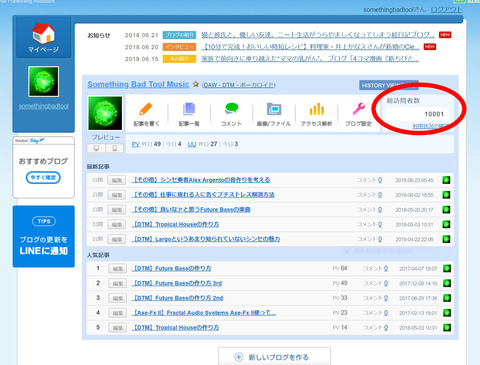
Task: Click the ログアウト link
Action: pos(446,10)
